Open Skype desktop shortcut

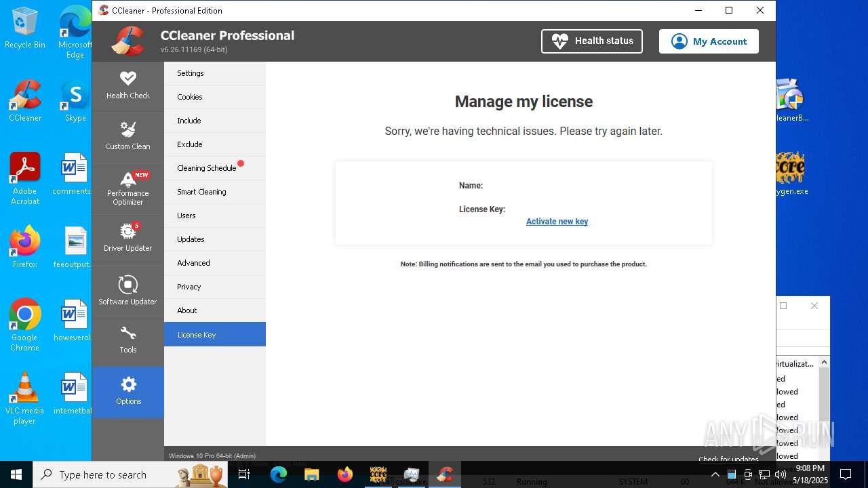(75, 101)
